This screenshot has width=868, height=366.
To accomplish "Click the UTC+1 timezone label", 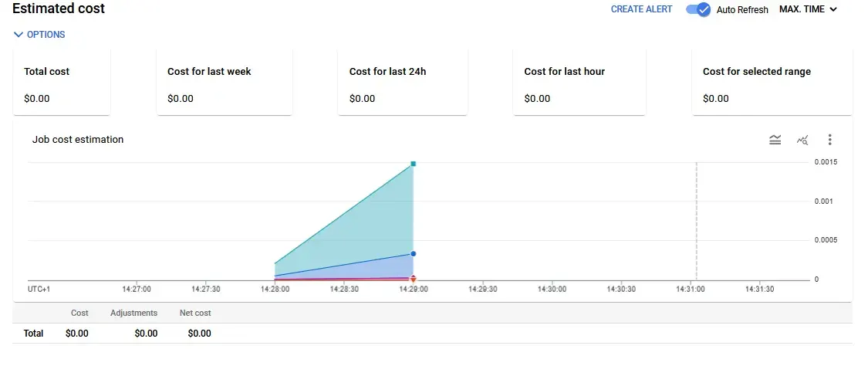I will (39, 289).
